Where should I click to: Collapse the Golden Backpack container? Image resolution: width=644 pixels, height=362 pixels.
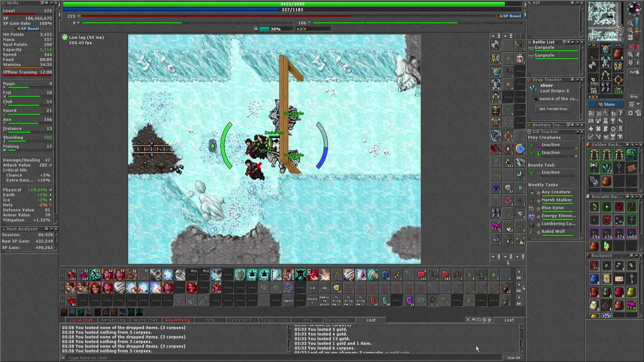coord(636,145)
